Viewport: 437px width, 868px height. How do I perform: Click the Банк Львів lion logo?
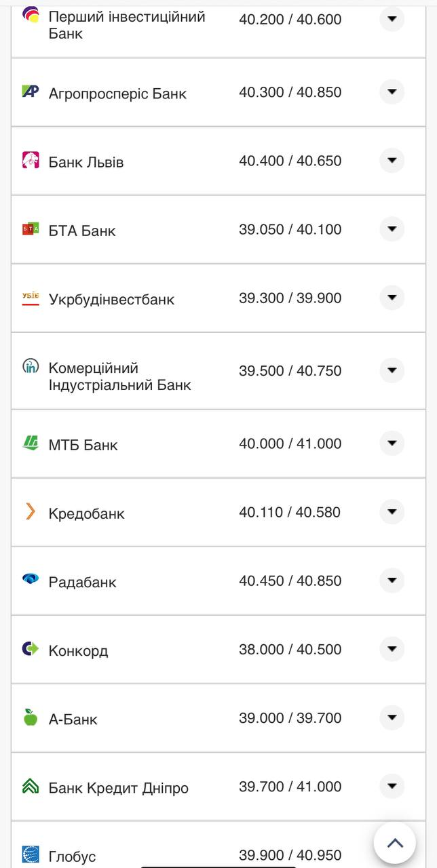coord(31,160)
